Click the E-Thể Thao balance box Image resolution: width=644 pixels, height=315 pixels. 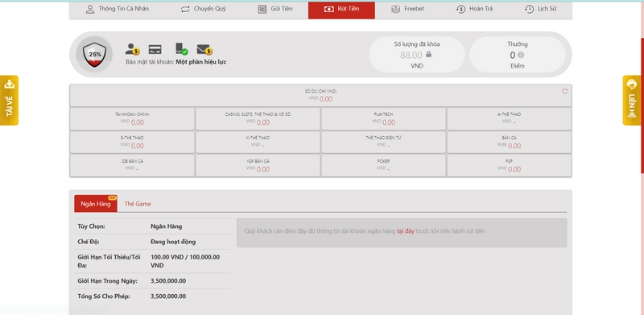[x=132, y=143]
